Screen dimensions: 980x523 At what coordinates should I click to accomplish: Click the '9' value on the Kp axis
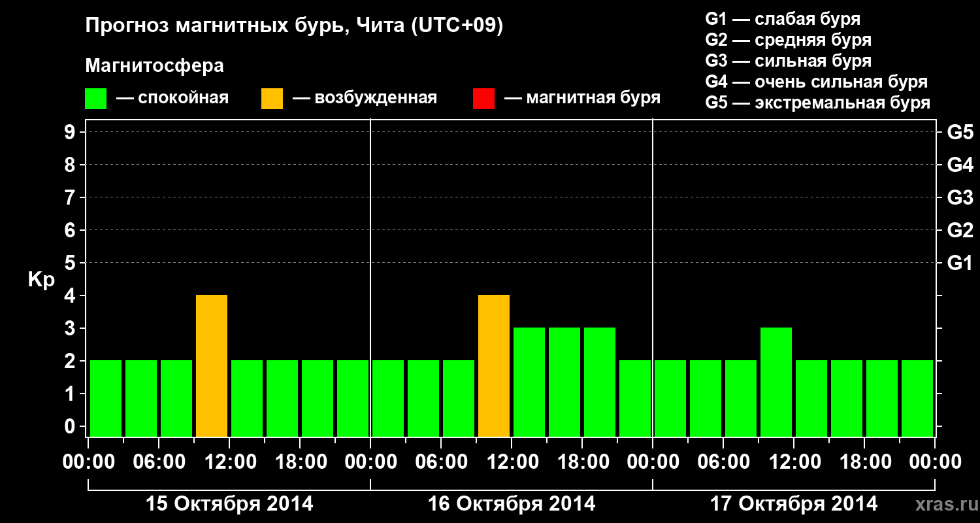click(x=71, y=132)
